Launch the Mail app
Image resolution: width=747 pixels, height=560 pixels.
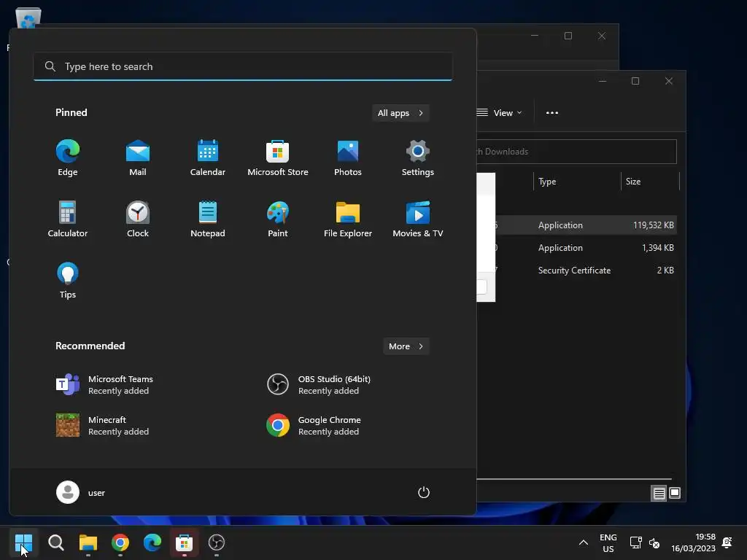pos(138,158)
